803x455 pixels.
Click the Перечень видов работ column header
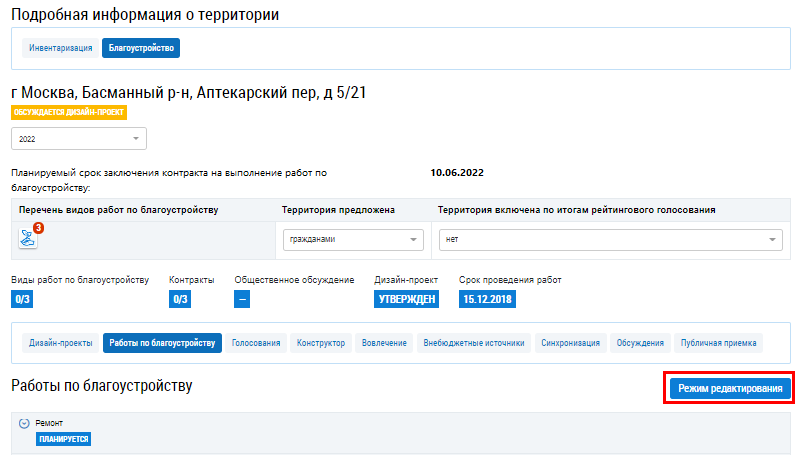point(119,210)
